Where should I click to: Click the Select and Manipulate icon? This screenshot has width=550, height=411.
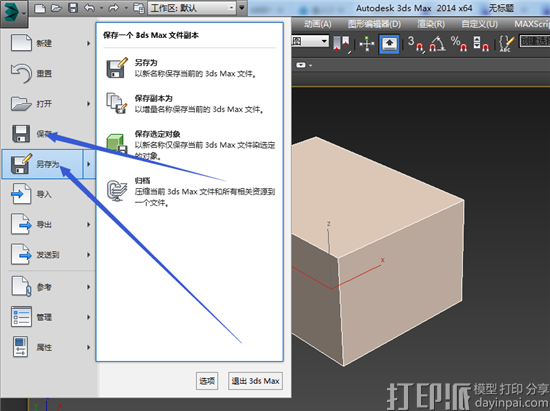367,44
